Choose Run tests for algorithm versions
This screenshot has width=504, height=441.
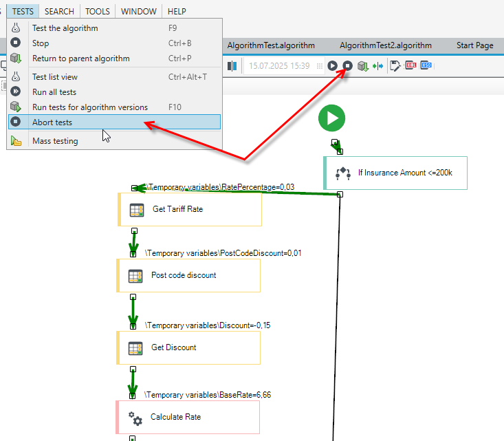(114, 107)
